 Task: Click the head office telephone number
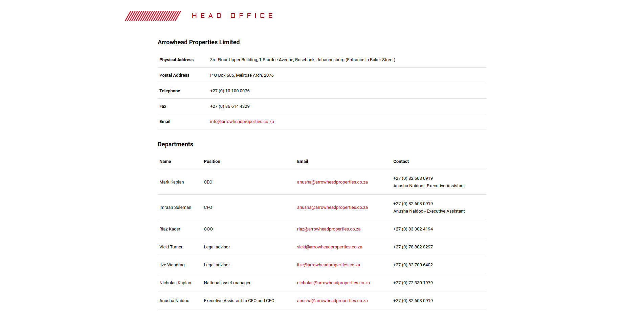229,91
